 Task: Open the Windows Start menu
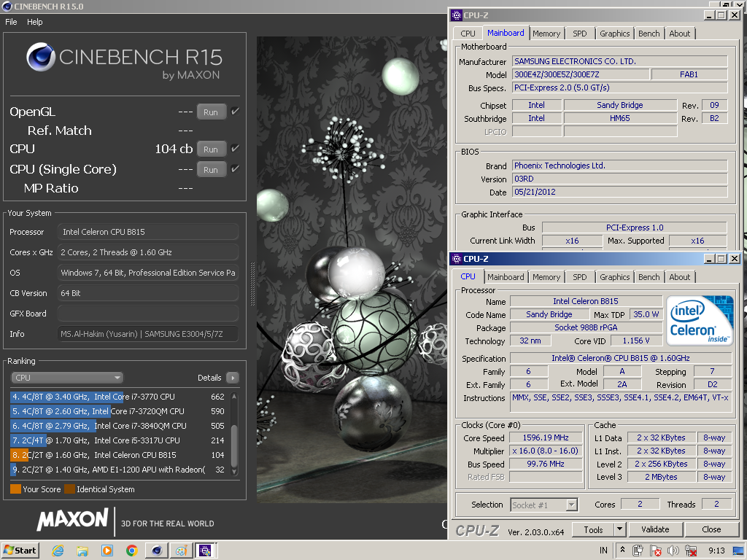pos(20,551)
